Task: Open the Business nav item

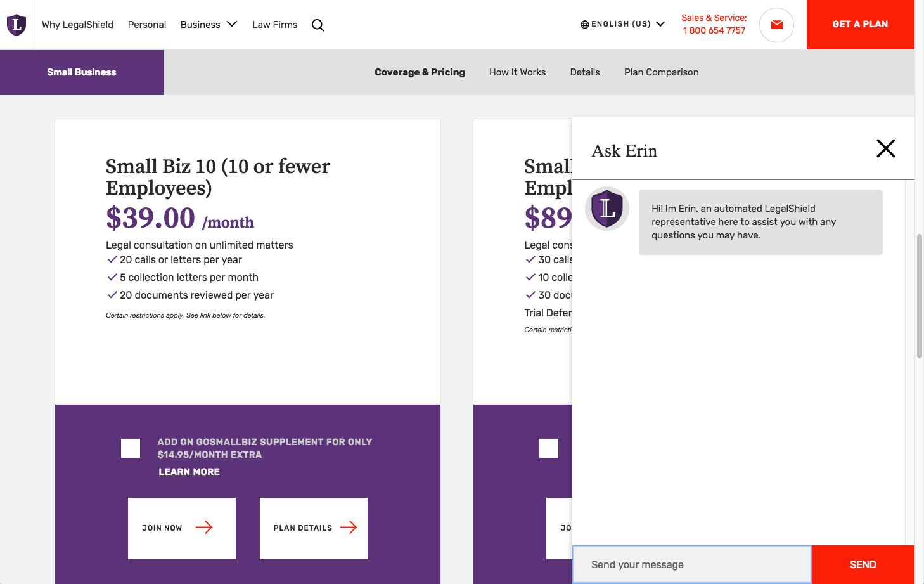Action: point(200,25)
